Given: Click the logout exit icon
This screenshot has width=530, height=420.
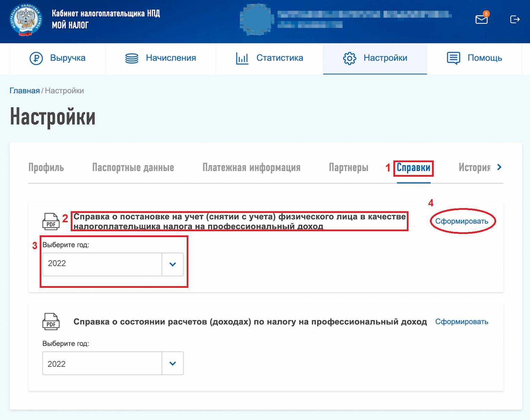Looking at the screenshot, I should coord(514,19).
